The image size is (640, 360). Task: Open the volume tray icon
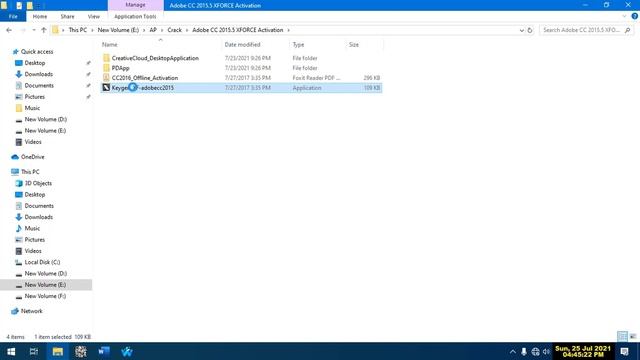(546, 351)
